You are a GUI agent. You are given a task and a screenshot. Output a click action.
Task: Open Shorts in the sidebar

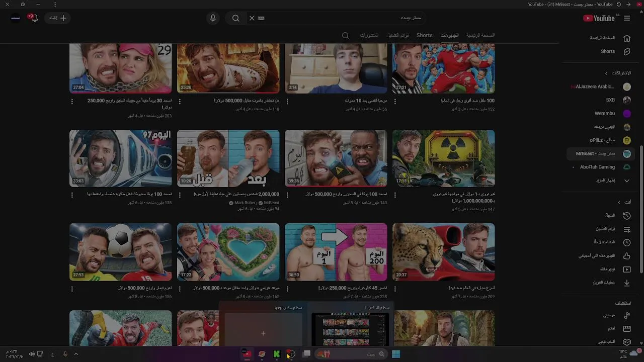tap(602, 51)
